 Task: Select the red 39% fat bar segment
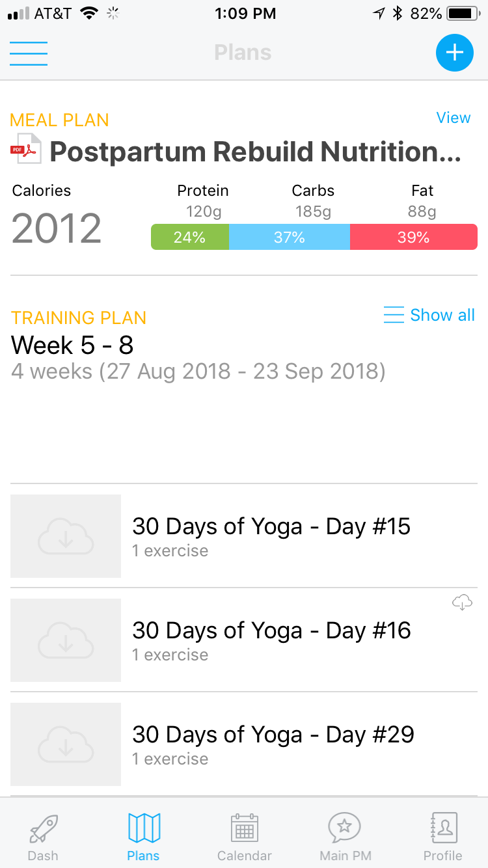pyautogui.click(x=413, y=237)
